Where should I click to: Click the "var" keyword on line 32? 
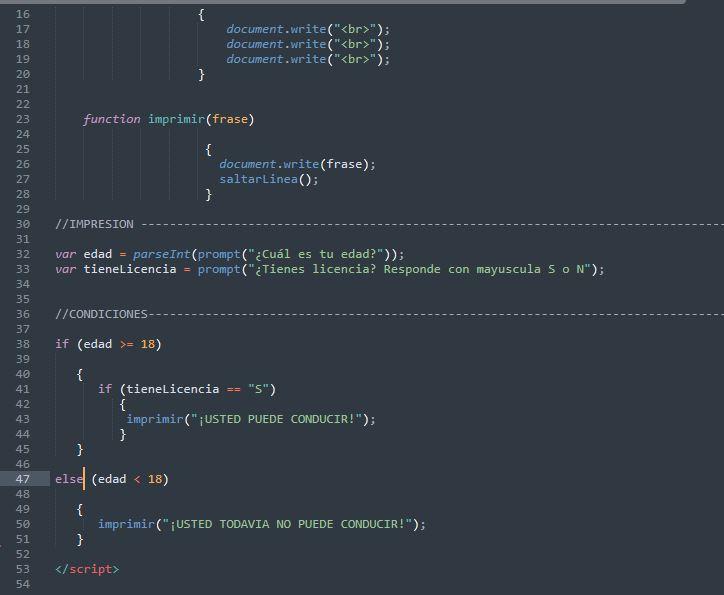tap(66, 254)
